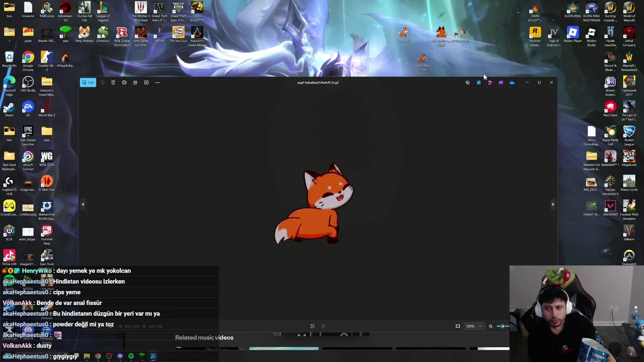Select The You Quiz desktop icon
This screenshot has height=362, width=644.
coord(178,35)
